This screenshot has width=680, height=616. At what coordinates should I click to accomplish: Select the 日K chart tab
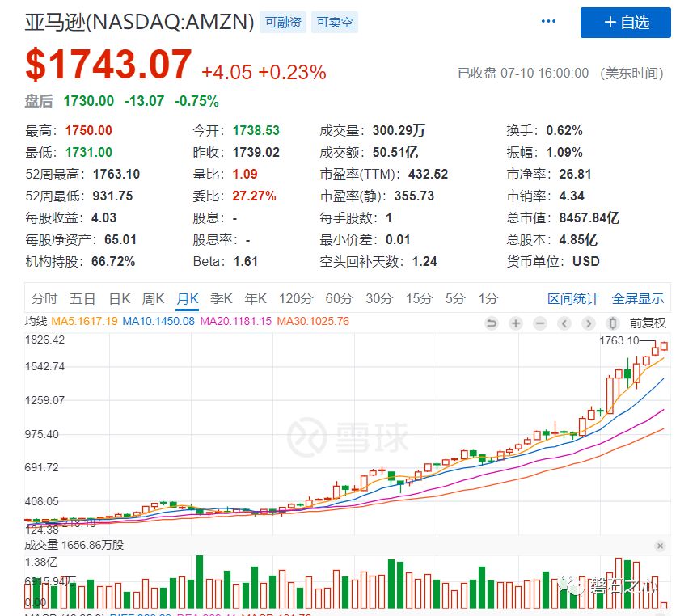(x=120, y=298)
